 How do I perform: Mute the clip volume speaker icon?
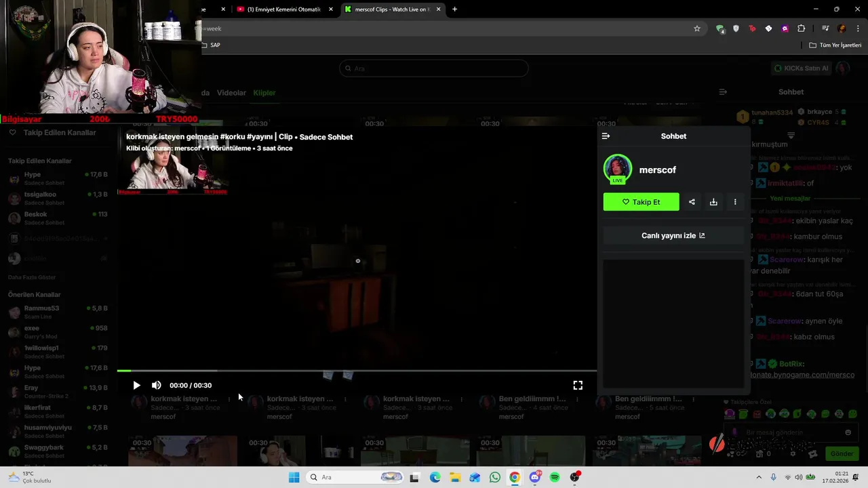[x=157, y=385]
